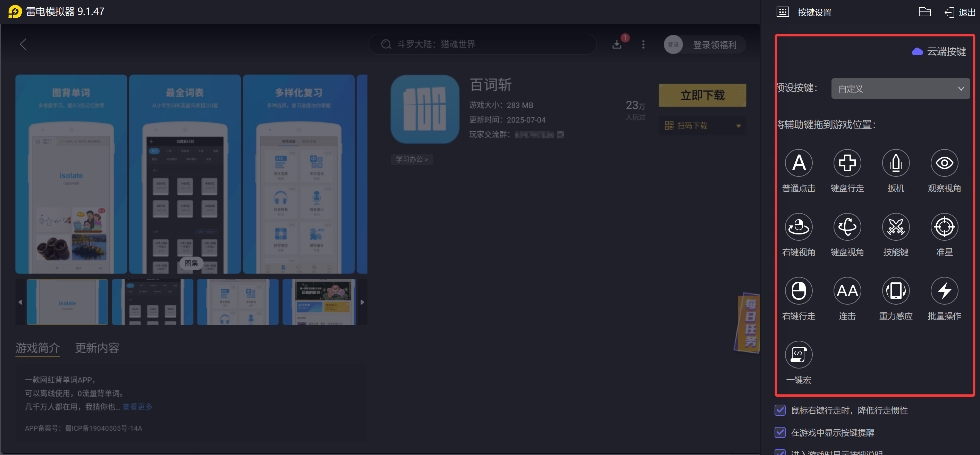Open the 每日任务 floating banner
The image size is (980, 455).
point(747,323)
